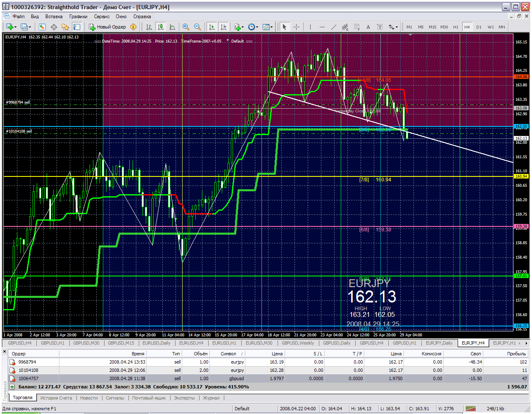Open the Справка menu
Viewport: 532px width, 414px height.
point(142,17)
